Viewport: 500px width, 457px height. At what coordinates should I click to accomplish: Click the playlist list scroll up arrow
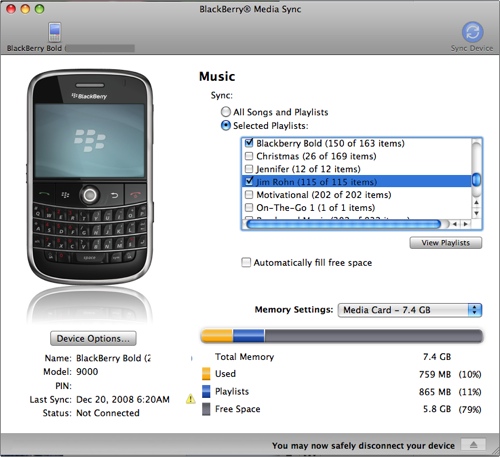(477, 202)
